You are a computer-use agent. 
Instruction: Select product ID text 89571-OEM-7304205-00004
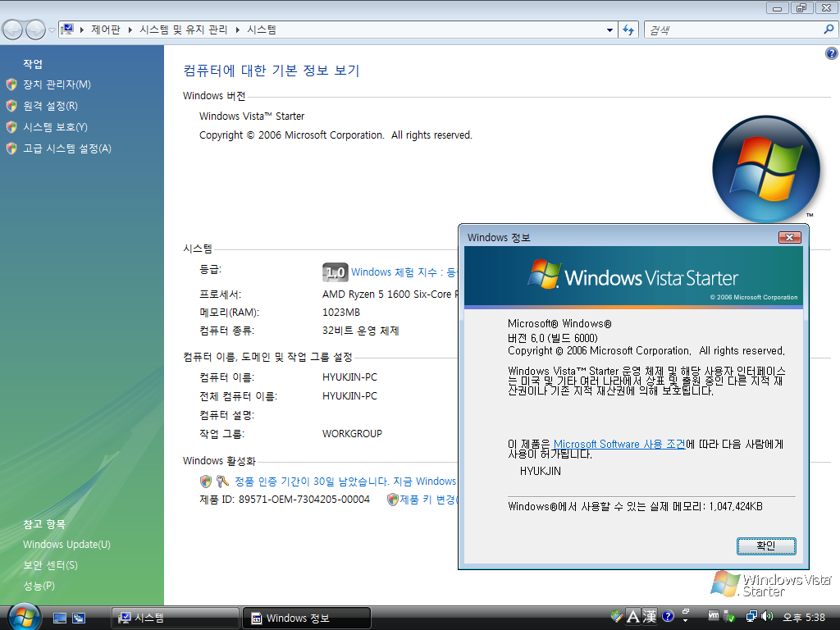coord(304,500)
